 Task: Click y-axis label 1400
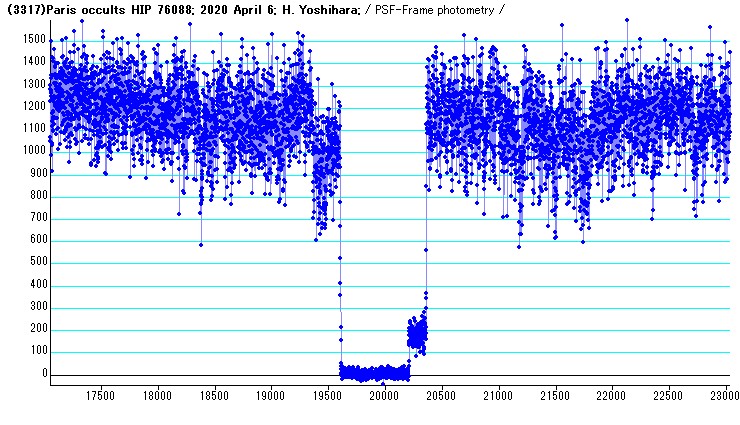click(x=34, y=61)
